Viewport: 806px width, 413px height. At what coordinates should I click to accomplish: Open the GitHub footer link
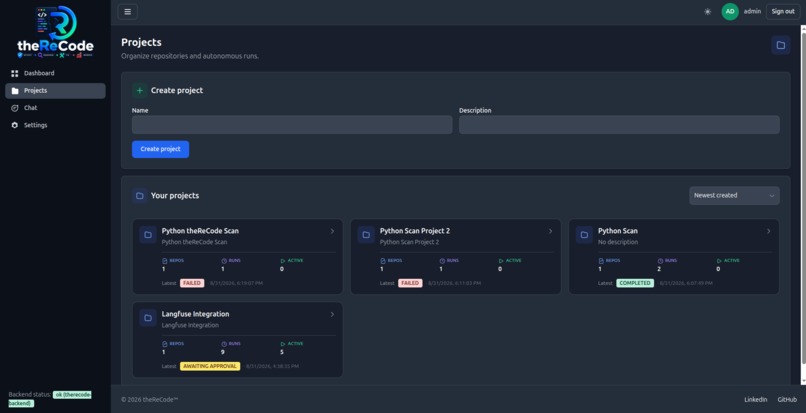(x=787, y=400)
